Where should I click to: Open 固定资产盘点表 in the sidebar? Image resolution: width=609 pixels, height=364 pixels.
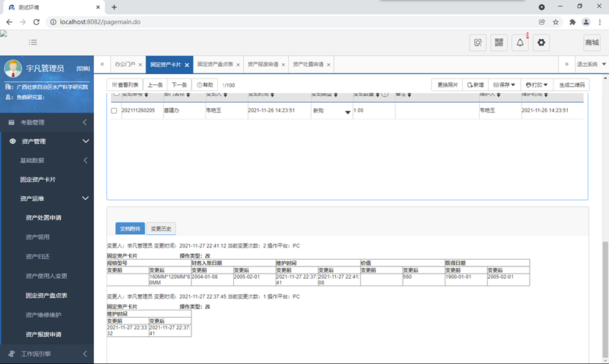46,295
